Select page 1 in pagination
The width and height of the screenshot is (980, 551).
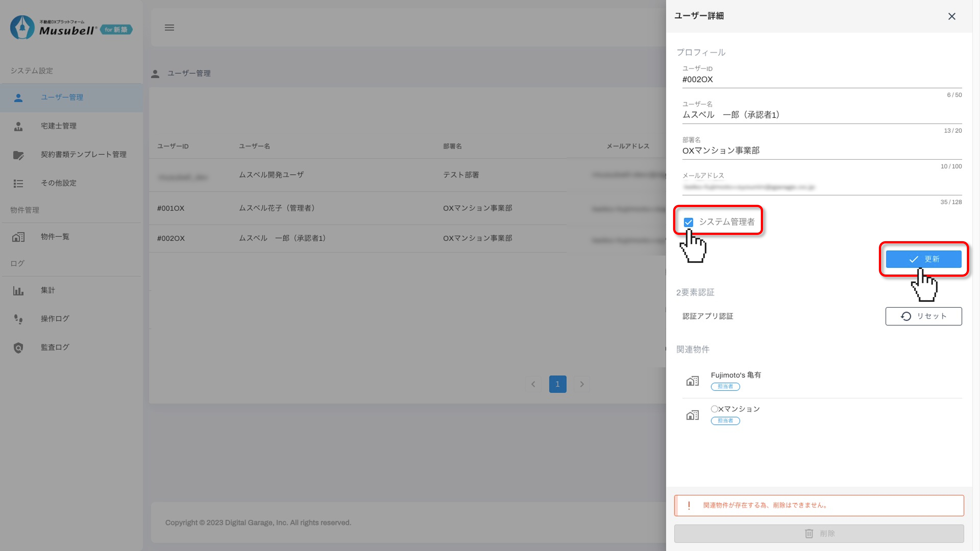[557, 384]
